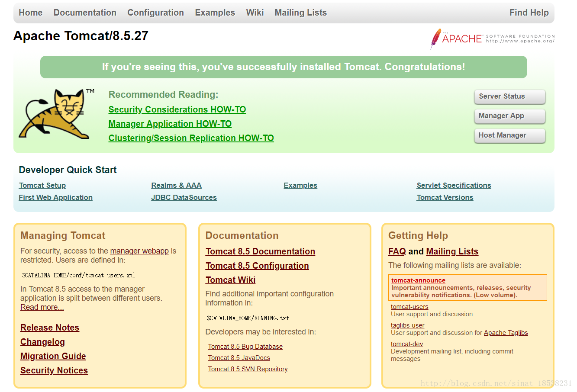Go to Configuration in the top navigation
The image size is (577, 392).
click(155, 13)
